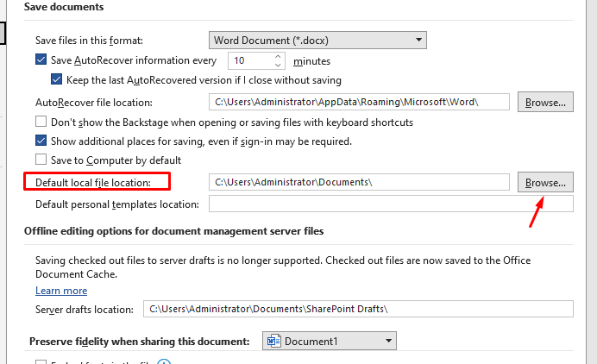Open the Preserve fidelity Document1 dropdown
Viewport: 597px width, 364px height.
click(330, 341)
